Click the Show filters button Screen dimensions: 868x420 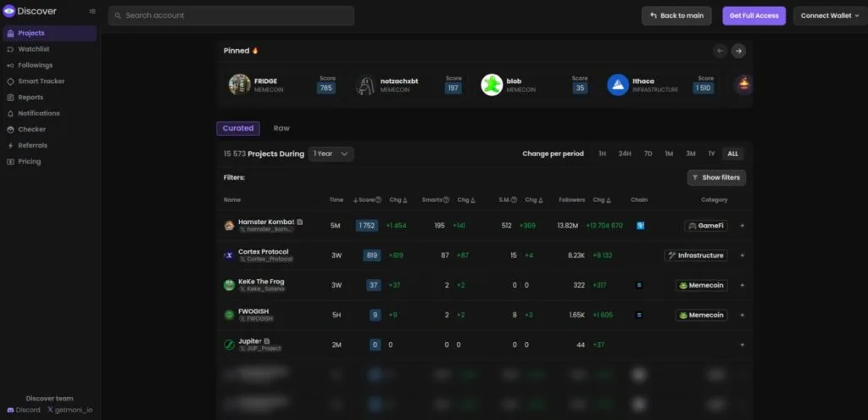coord(716,178)
